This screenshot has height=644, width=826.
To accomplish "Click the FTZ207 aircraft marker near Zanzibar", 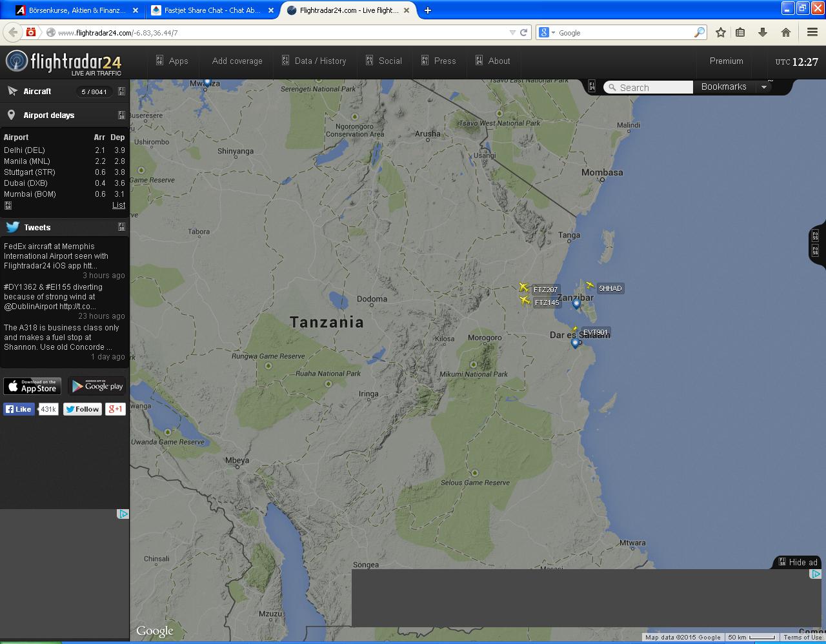I will [524, 287].
